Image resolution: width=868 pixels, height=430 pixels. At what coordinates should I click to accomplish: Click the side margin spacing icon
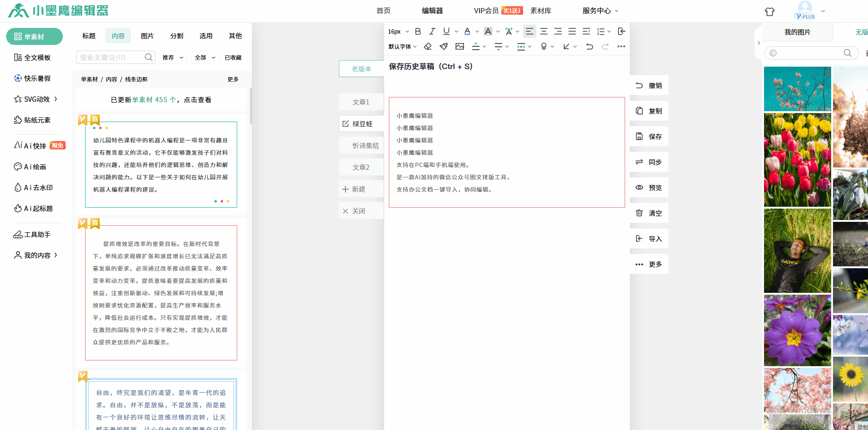click(x=521, y=46)
